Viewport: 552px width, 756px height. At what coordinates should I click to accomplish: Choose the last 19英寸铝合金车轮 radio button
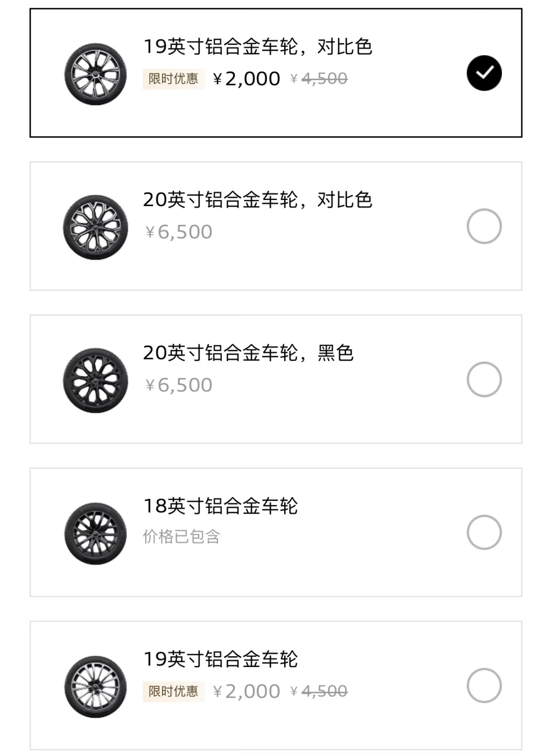[484, 685]
